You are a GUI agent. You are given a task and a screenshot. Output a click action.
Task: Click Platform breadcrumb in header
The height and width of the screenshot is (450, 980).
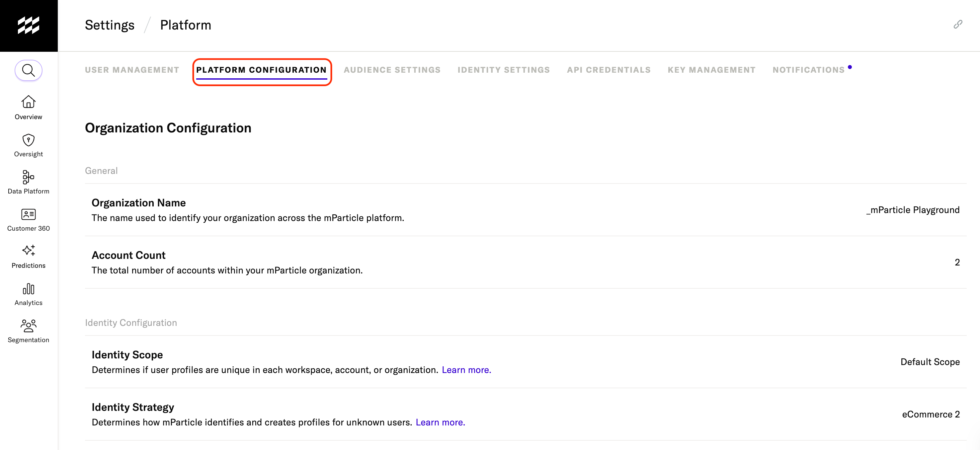[x=186, y=25]
